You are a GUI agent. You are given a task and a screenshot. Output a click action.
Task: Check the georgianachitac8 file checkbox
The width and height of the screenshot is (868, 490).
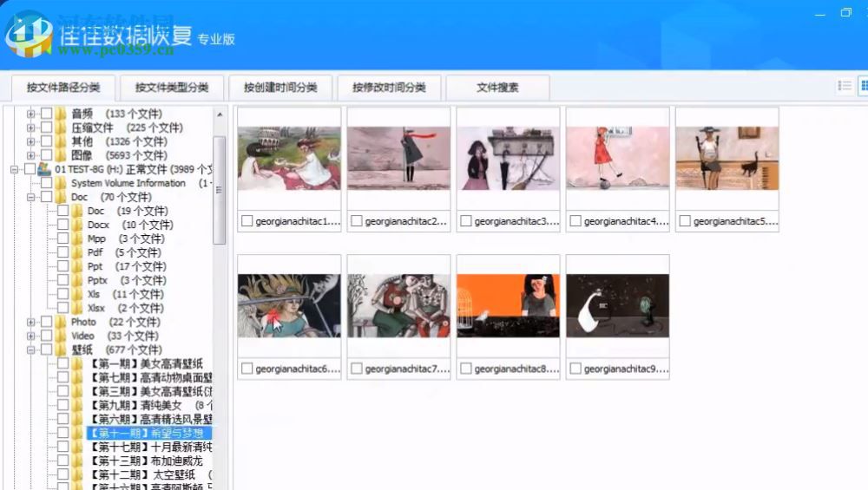pyautogui.click(x=466, y=369)
